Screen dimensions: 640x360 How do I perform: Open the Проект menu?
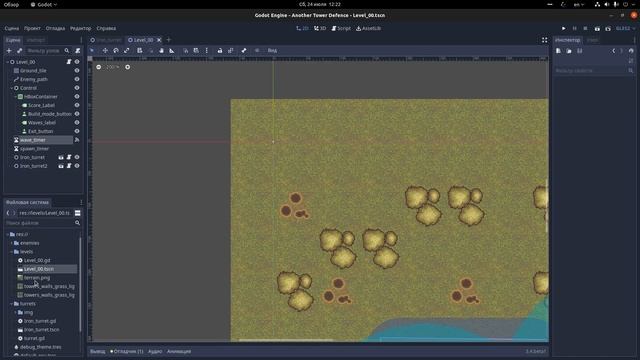point(32,29)
